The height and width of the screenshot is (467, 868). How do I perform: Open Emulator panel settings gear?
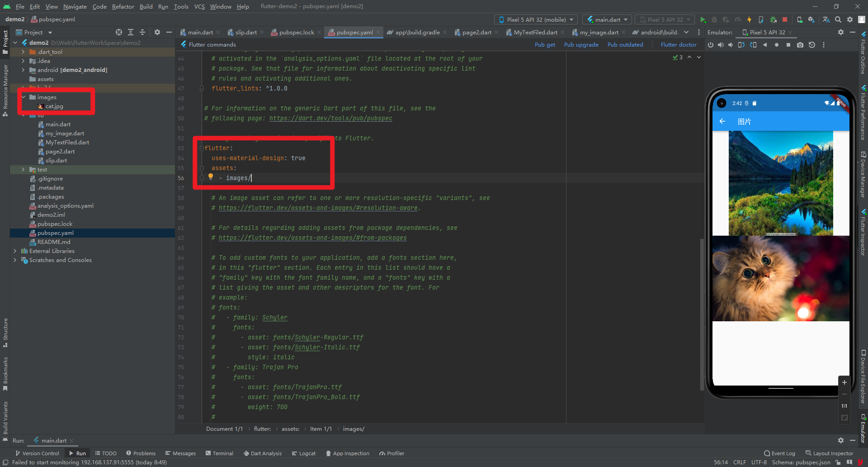coord(841,32)
